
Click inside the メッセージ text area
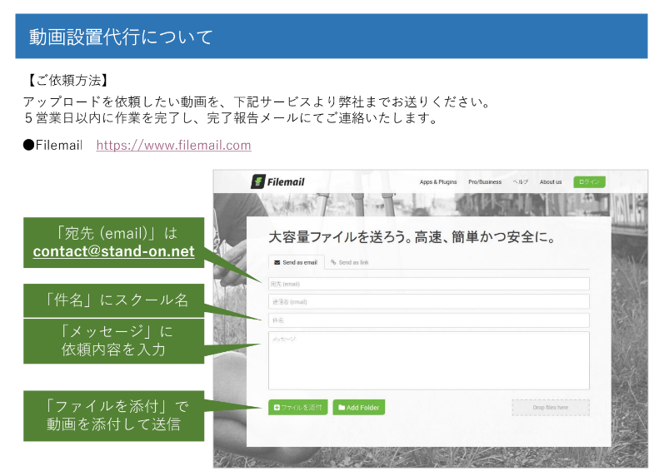pyautogui.click(x=428, y=360)
